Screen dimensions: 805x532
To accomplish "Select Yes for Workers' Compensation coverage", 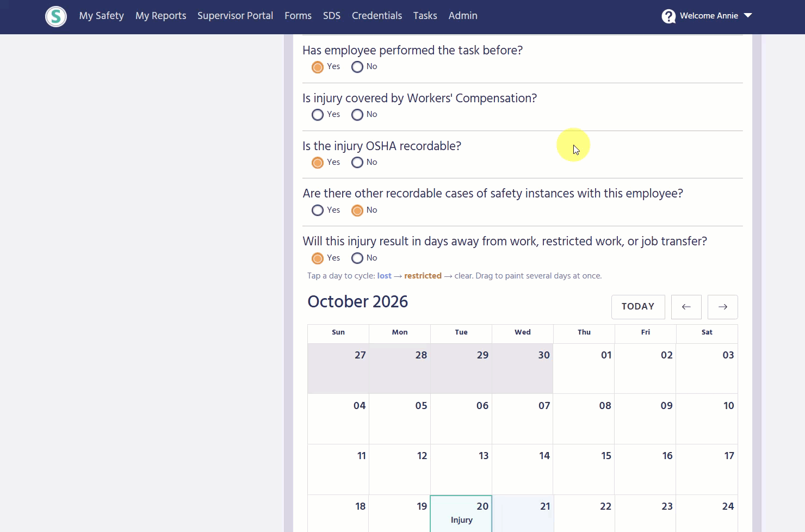I will click(318, 115).
